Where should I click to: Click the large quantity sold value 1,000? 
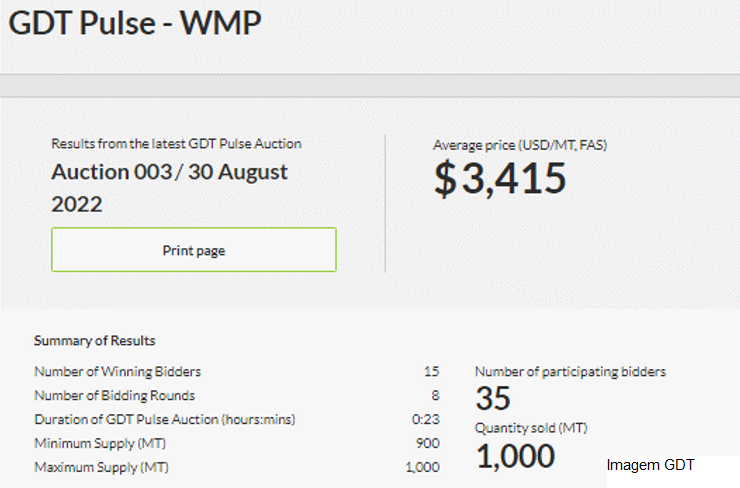(x=515, y=456)
